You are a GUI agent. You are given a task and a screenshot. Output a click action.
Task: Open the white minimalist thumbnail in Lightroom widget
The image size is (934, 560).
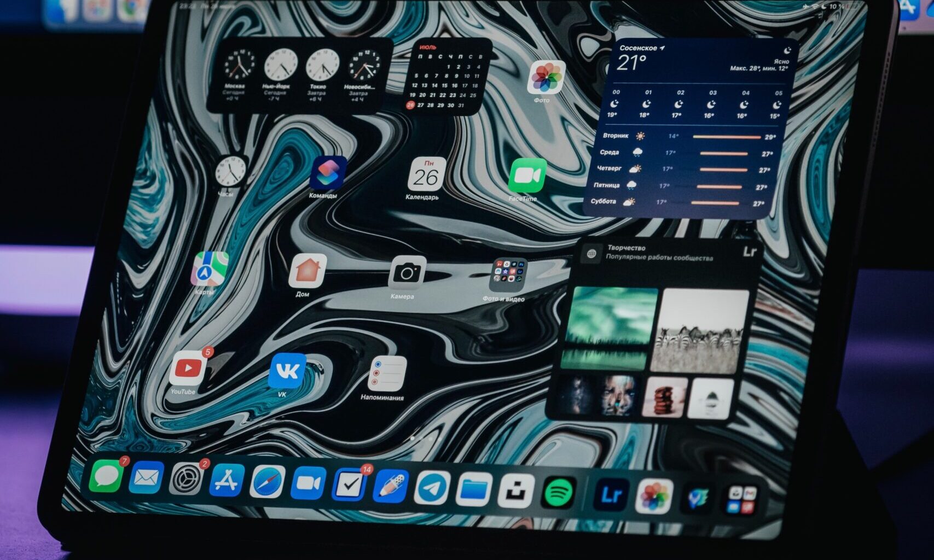pos(711,399)
